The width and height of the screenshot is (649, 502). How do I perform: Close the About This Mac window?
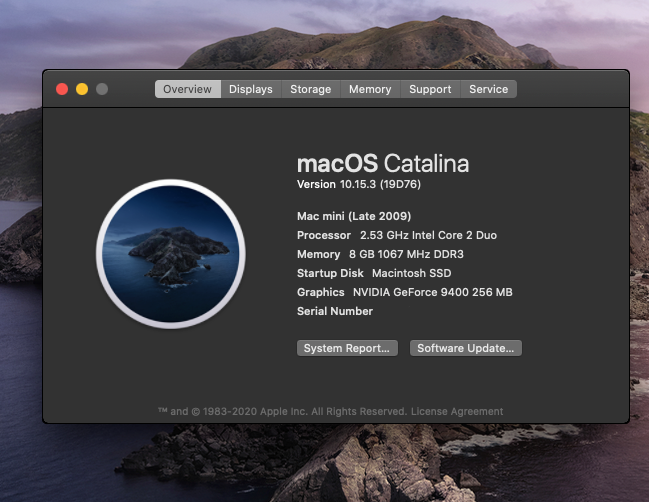pos(62,89)
